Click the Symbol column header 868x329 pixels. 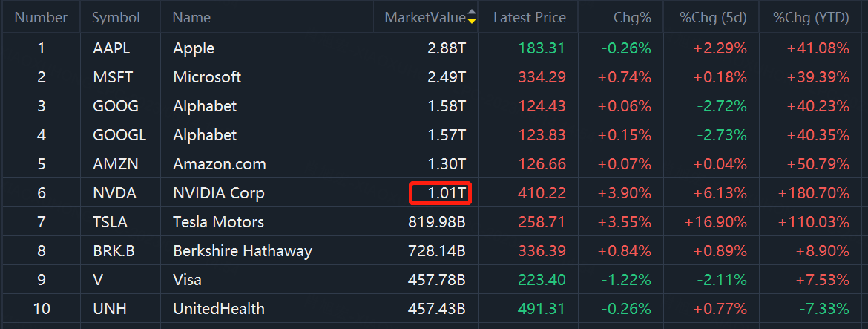116,18
